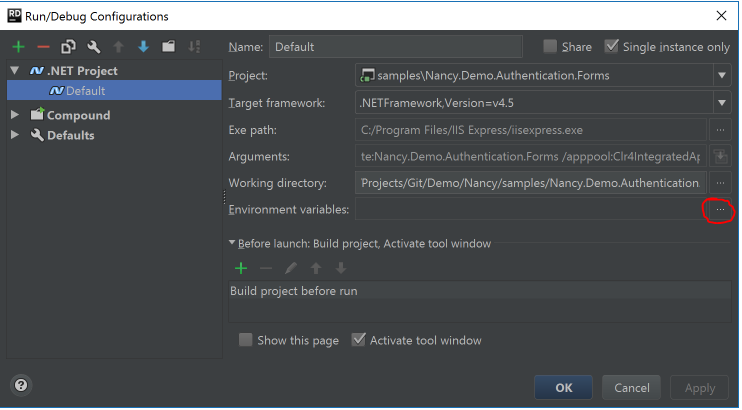Close the Run/Debug Configurations dialog

coord(721,16)
